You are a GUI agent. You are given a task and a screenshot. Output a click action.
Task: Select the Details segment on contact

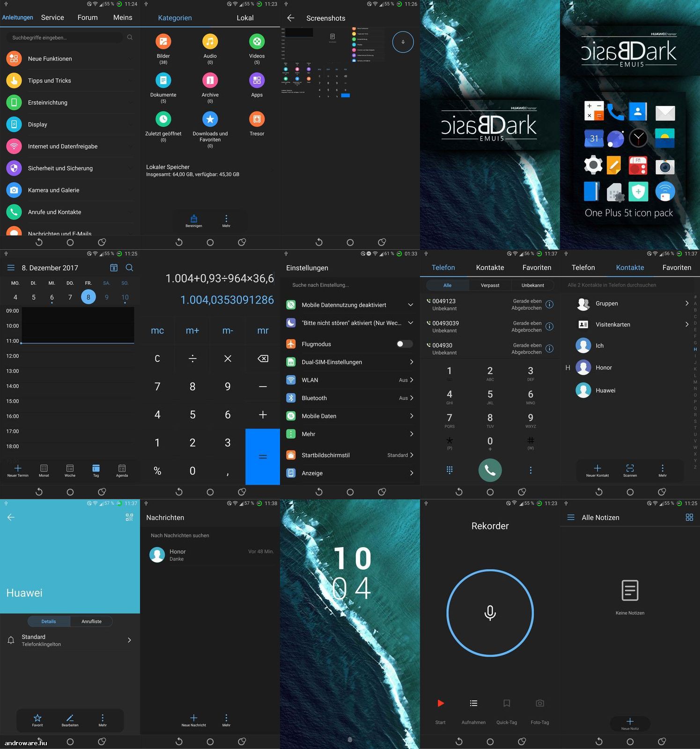pos(49,622)
